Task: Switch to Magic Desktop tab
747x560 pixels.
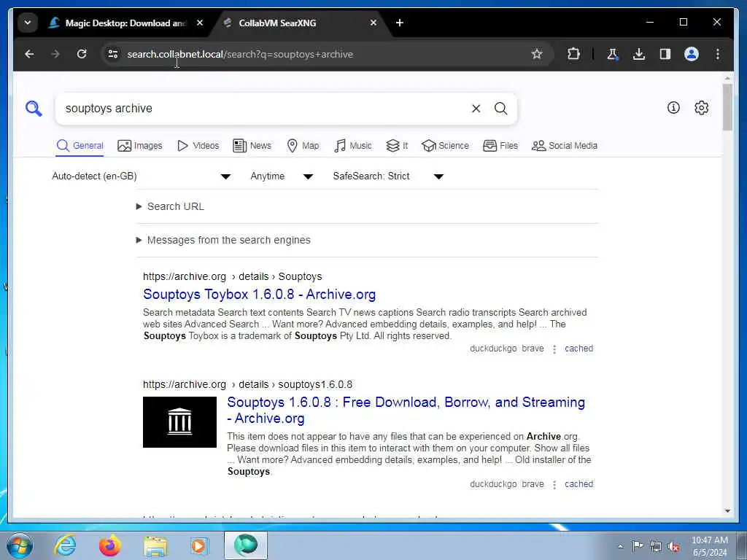Action: [125, 23]
